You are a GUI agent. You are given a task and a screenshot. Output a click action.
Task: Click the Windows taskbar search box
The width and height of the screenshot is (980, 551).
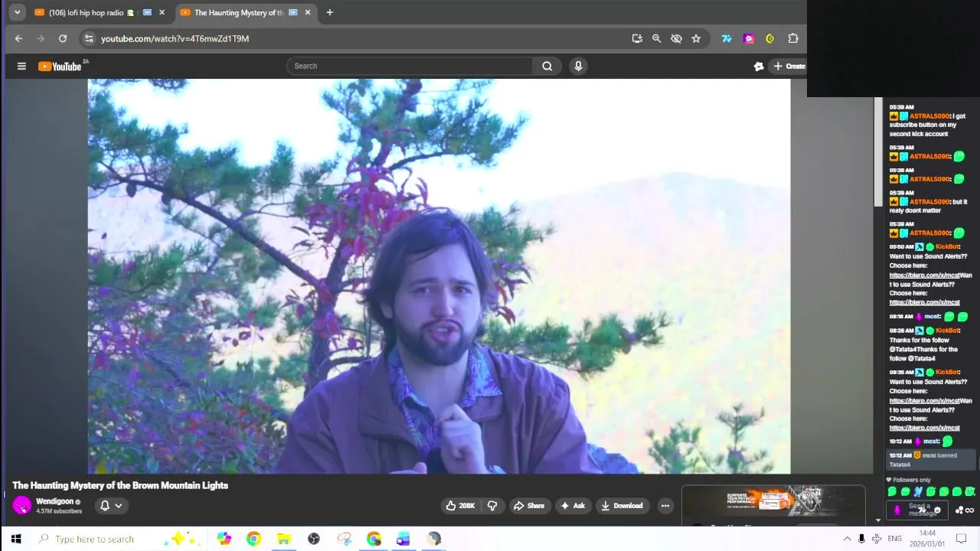tap(119, 539)
